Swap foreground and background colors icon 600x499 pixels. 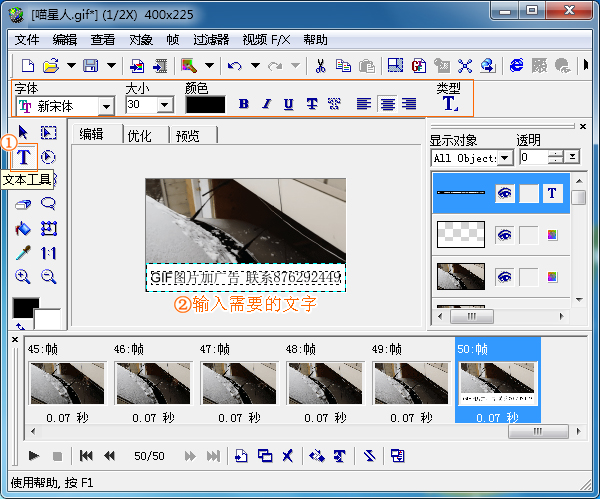pyautogui.click(x=20, y=326)
